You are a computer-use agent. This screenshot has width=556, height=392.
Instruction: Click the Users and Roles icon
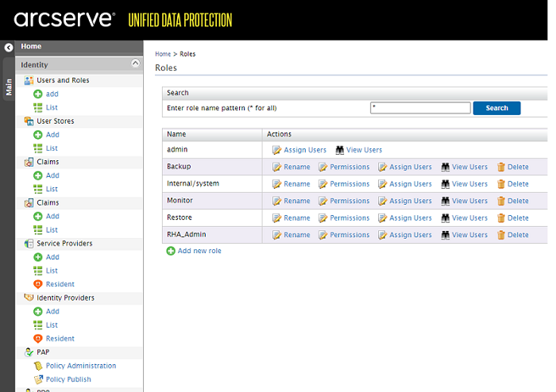[x=29, y=80]
